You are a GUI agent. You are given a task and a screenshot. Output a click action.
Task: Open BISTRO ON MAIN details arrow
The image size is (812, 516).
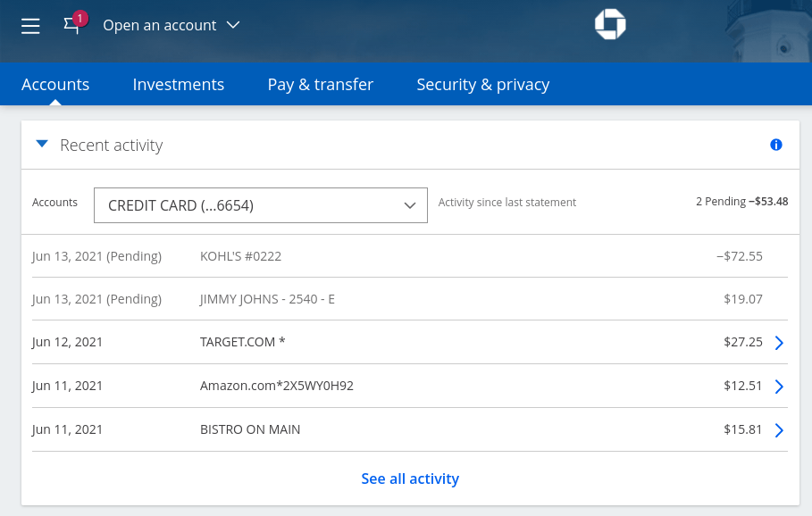(778, 430)
